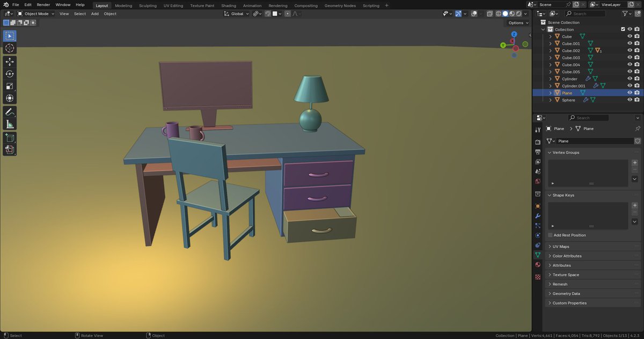Open the Output properties tab
The width and height of the screenshot is (644, 339).
coord(538,152)
